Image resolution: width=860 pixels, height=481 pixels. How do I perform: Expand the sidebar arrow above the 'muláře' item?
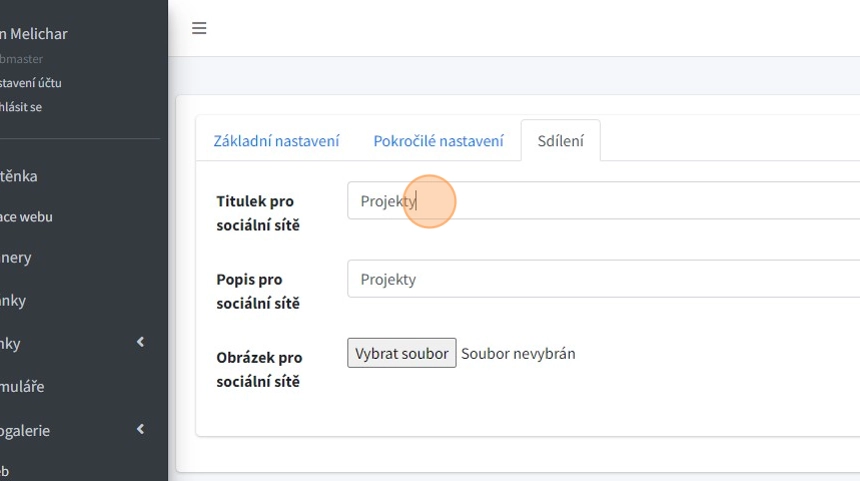coord(140,343)
